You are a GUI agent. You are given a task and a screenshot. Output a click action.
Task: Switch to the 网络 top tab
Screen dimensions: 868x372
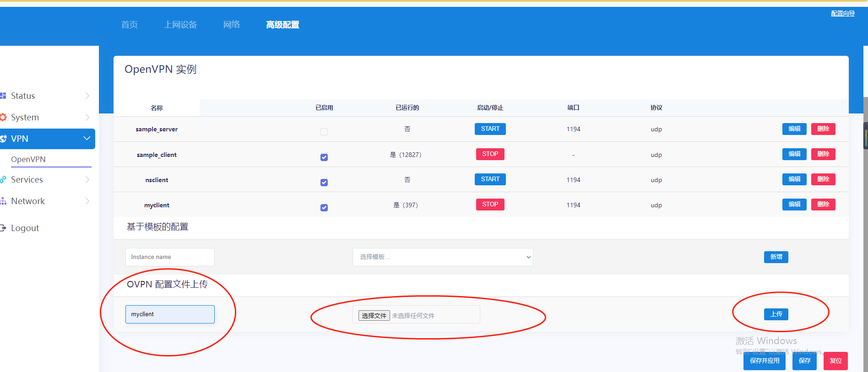[x=232, y=25]
